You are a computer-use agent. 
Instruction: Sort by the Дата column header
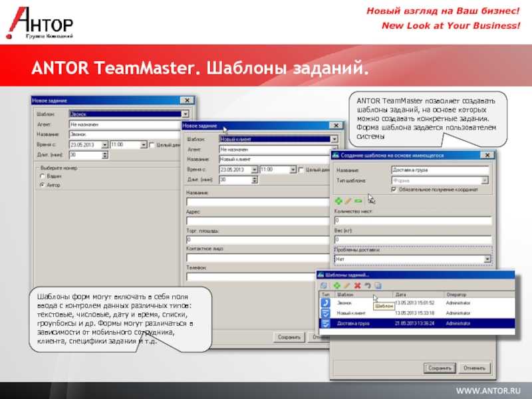[418, 295]
